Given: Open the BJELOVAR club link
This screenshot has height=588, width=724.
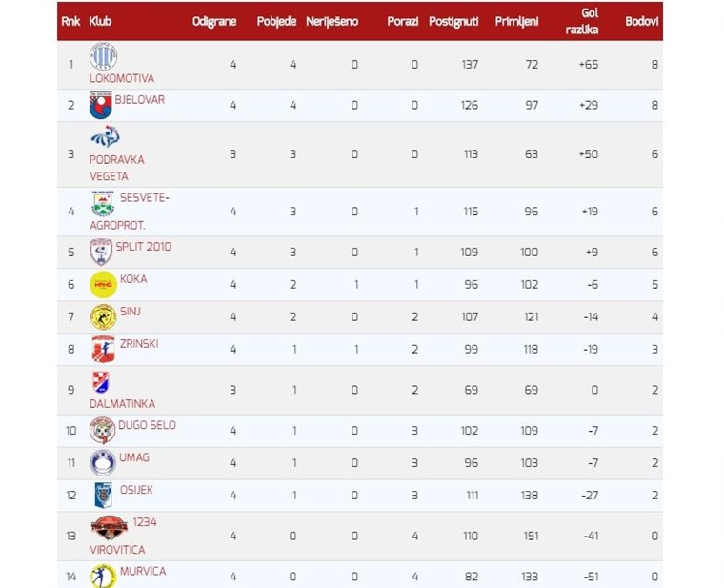Looking at the screenshot, I should [x=140, y=100].
